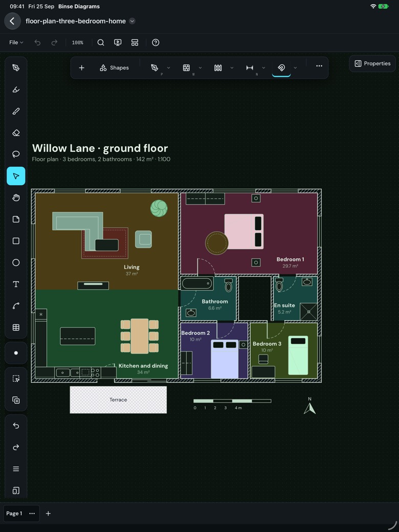This screenshot has height=532, width=399.
Task: Expand the pen tool options chevron
Action: click(x=168, y=68)
